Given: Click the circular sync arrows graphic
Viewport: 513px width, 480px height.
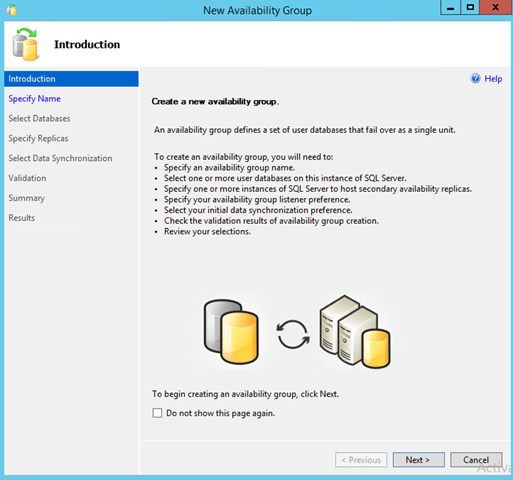Looking at the screenshot, I should pos(293,334).
